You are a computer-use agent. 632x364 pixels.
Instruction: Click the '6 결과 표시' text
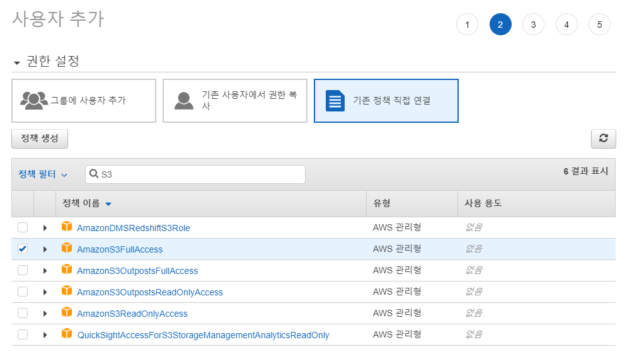[x=585, y=171]
